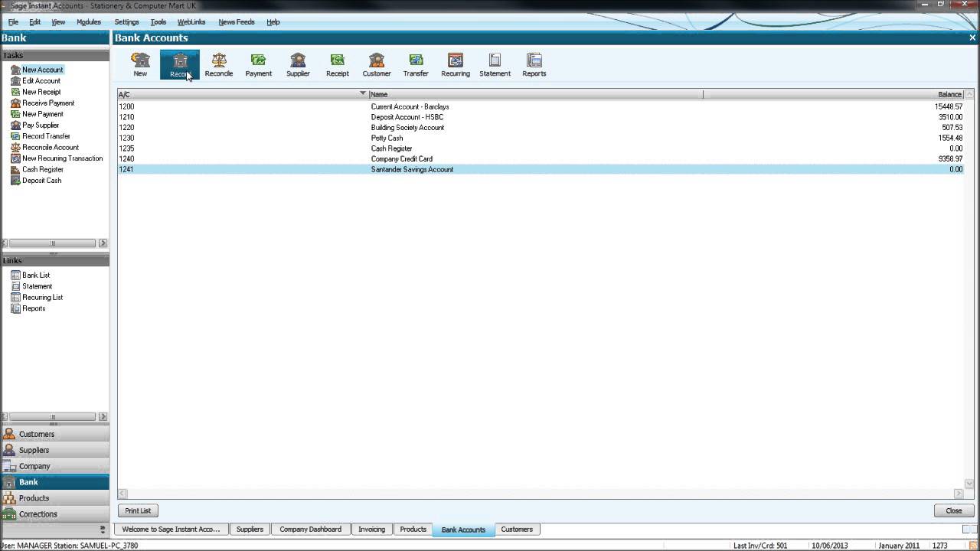
Task: Select Deposit Account - HSBC row
Action: click(540, 117)
